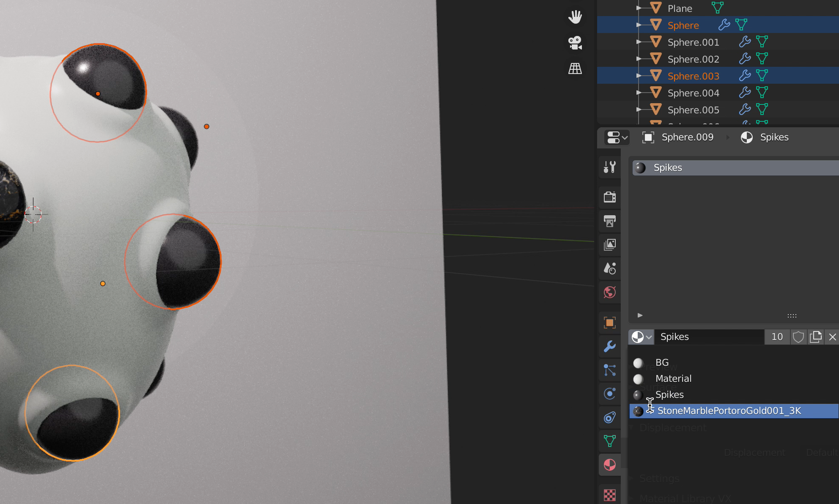This screenshot has height=504, width=839.
Task: Unlink the Spikes material with X
Action: 832,337
